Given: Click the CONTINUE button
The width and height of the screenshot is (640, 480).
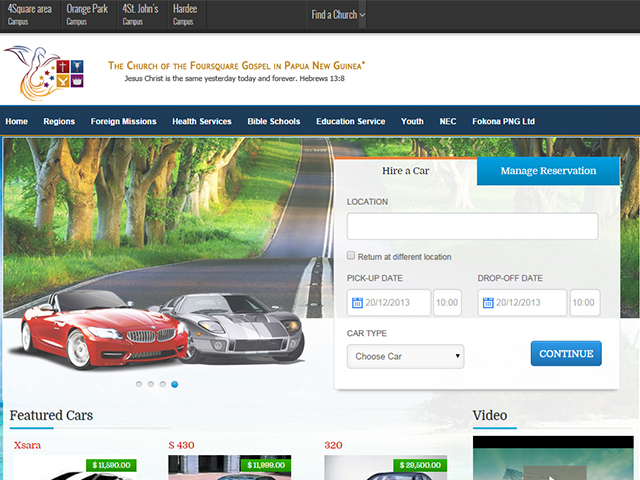Looking at the screenshot, I should pyautogui.click(x=566, y=353).
